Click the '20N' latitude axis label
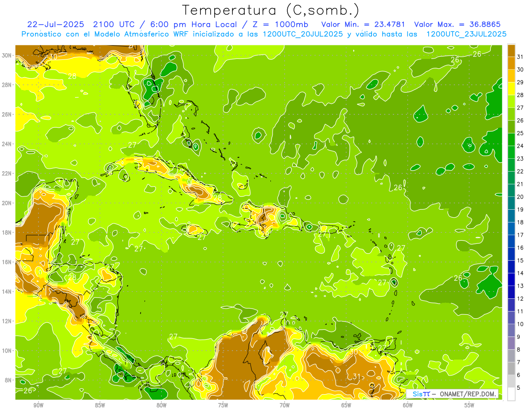The width and height of the screenshot is (532, 411). tap(8, 203)
